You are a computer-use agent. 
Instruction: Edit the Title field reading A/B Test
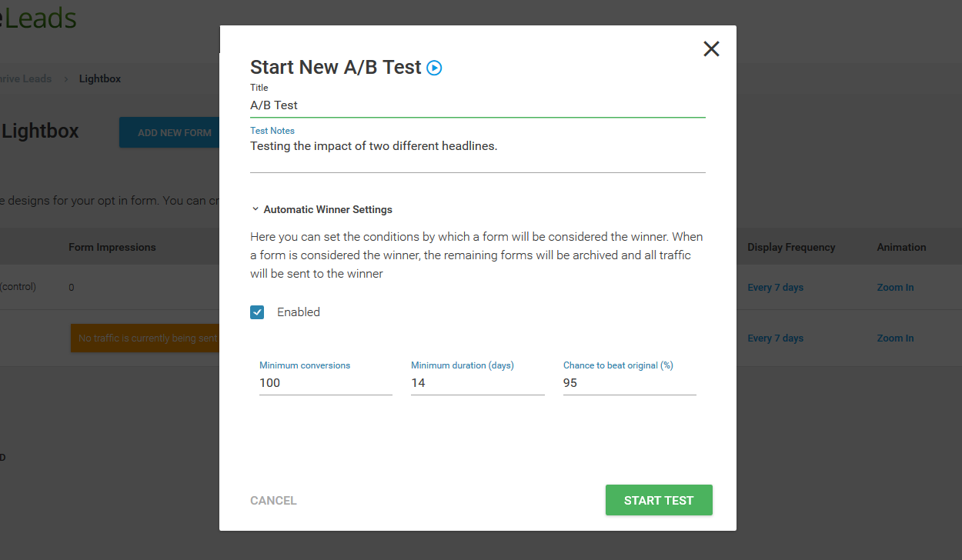point(478,105)
